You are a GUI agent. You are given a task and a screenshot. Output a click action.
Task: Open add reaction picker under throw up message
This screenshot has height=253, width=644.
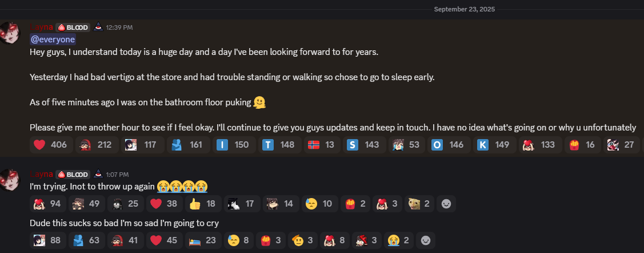click(x=446, y=204)
